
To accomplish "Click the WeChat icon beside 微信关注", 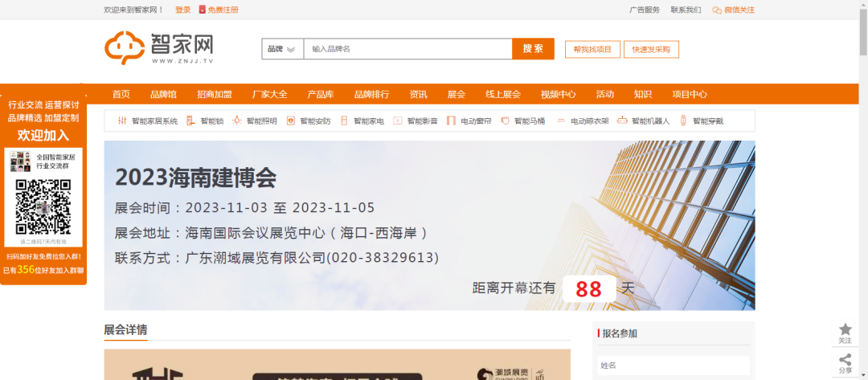I will pos(717,10).
